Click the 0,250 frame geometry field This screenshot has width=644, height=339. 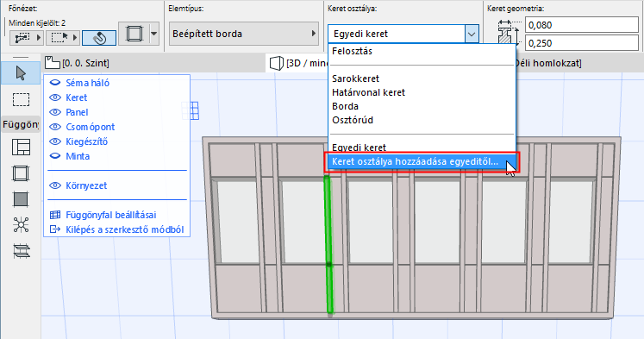[x=582, y=43]
